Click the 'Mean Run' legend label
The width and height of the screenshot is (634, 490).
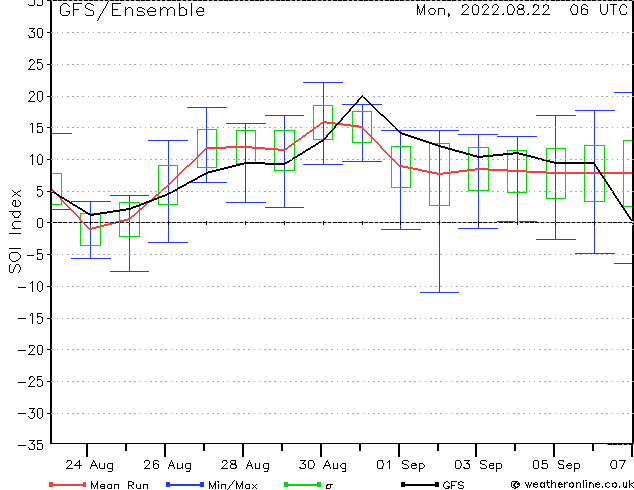pos(119,485)
